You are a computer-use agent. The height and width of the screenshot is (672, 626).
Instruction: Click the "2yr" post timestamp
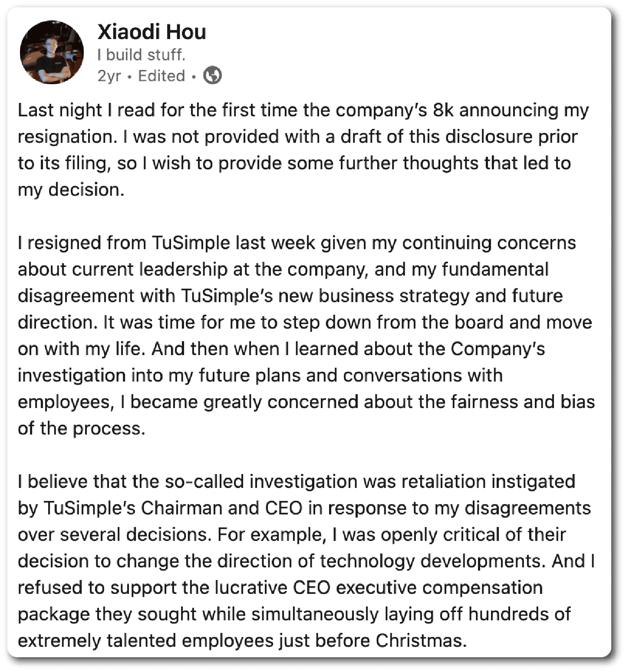pos(109,76)
